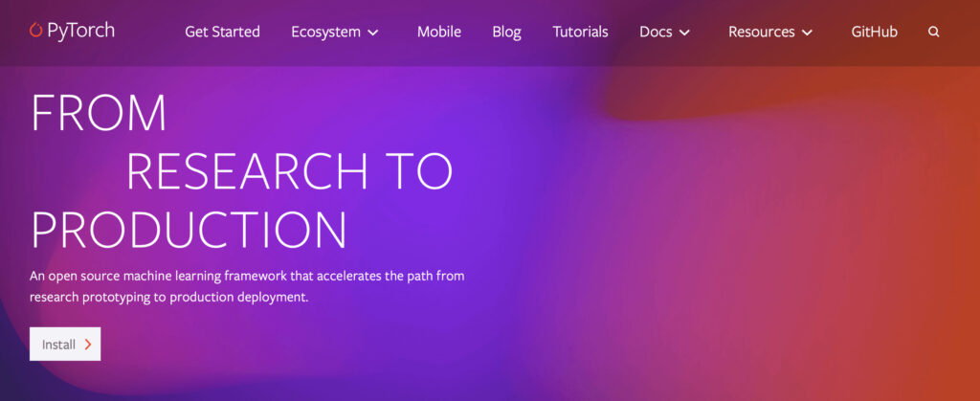The width and height of the screenshot is (980, 401).
Task: Click the 'PRODUCTION' heading word
Action: [189, 230]
